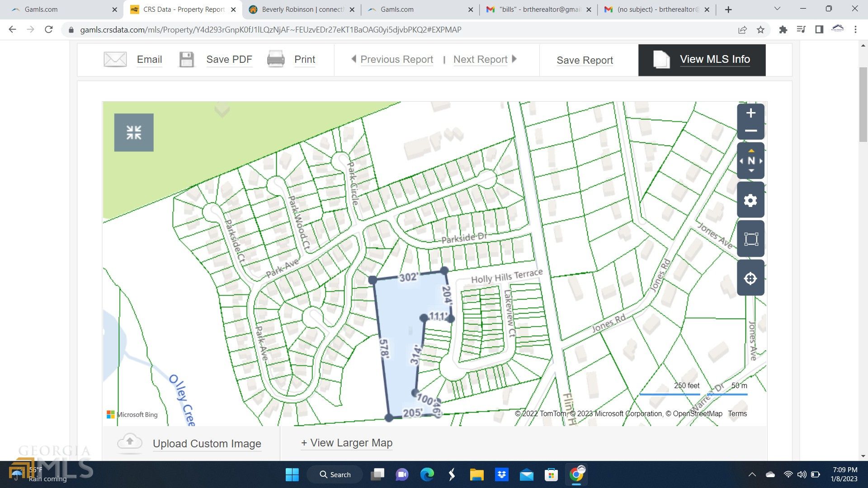868x488 pixels.
Task: Select the map extent tool
Action: 750,239
